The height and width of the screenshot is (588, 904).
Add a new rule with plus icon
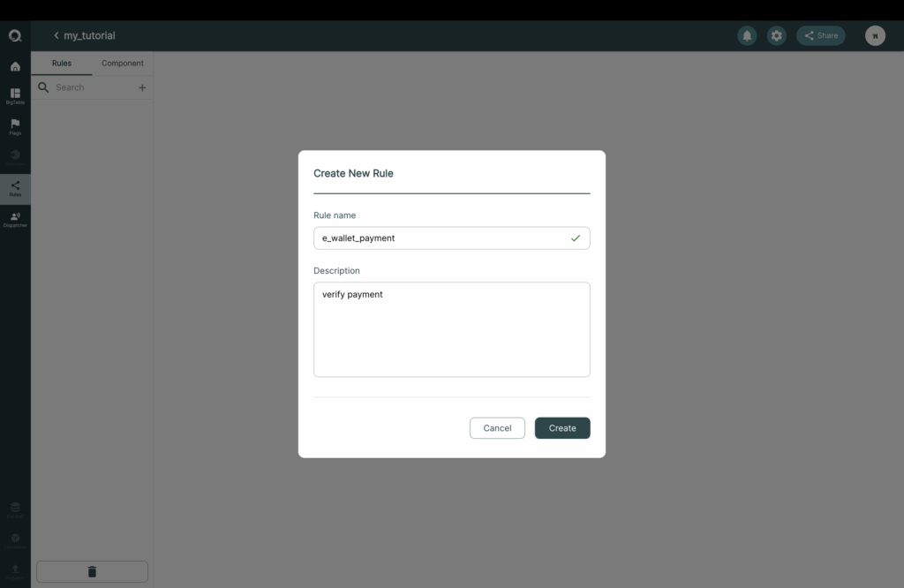pos(142,87)
